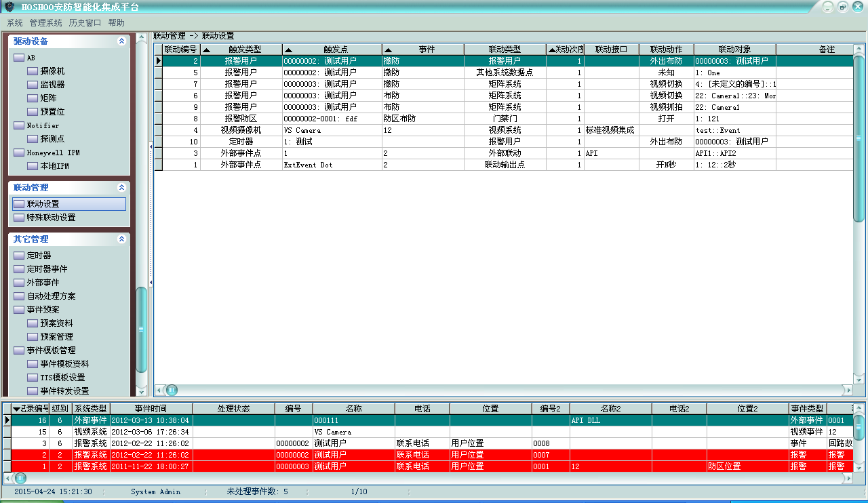Click the 外部事件 sidebar icon
Screen dimensions: 868x503
click(x=19, y=283)
